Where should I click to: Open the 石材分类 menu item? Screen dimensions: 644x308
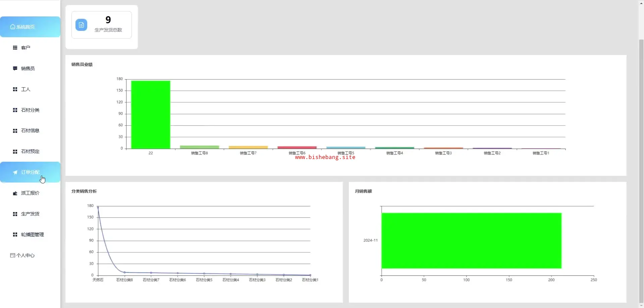[30, 110]
